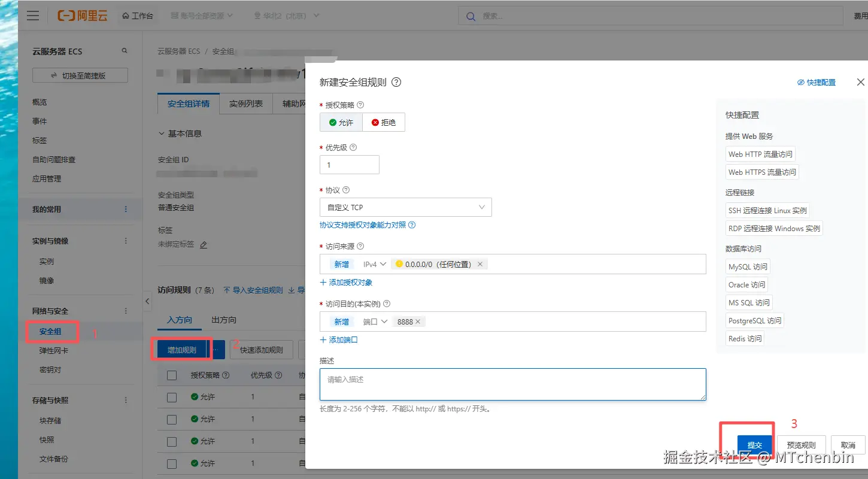Click 添加端口 link
Viewport: 868px width, 479px height.
(339, 339)
